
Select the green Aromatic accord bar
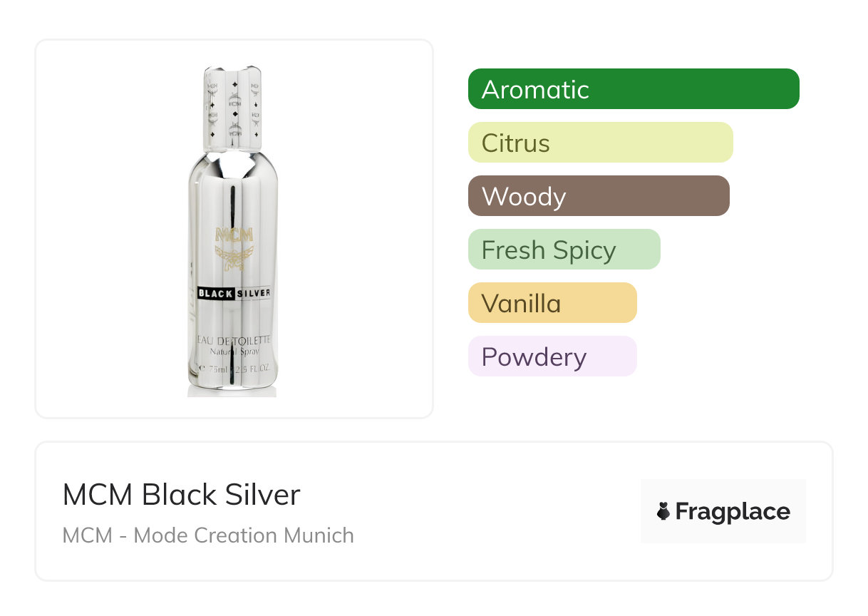[634, 89]
